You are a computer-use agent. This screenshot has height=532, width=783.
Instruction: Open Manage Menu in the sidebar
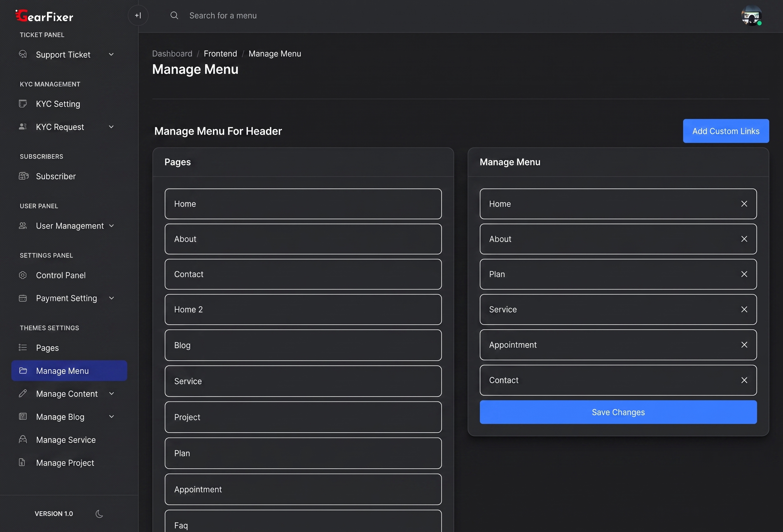pos(69,371)
